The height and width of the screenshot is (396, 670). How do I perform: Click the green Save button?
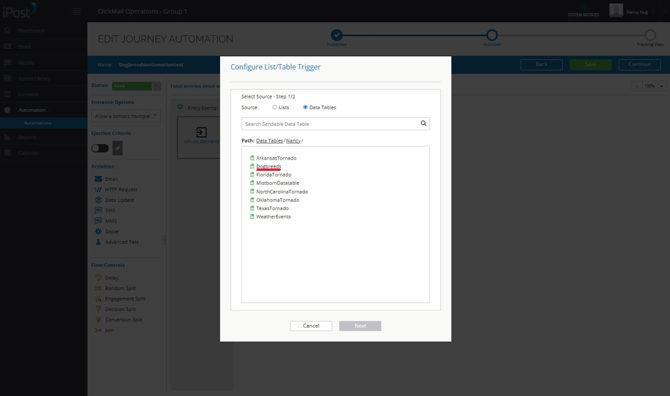(591, 65)
